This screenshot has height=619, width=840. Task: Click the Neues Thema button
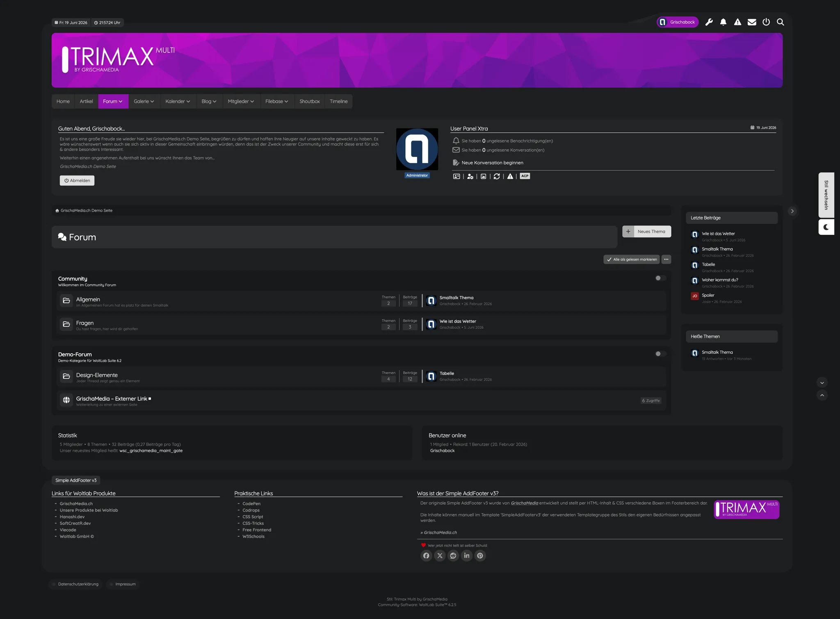click(647, 232)
